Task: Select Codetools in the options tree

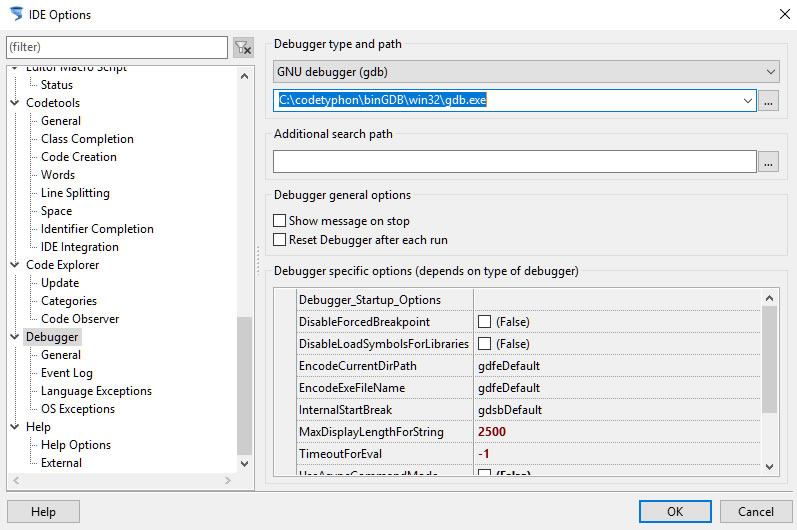Action: pyautogui.click(x=53, y=103)
